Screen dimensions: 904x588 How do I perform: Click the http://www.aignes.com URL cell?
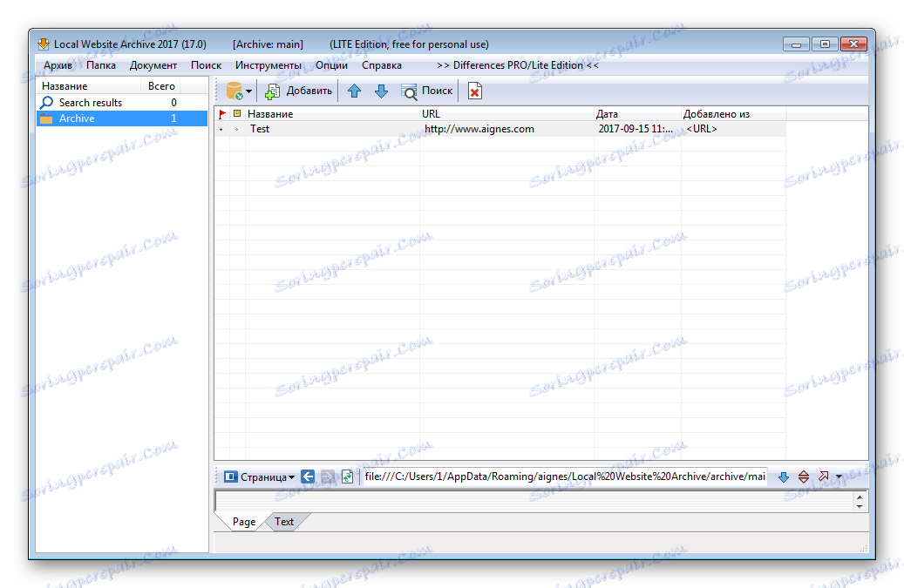[479, 129]
